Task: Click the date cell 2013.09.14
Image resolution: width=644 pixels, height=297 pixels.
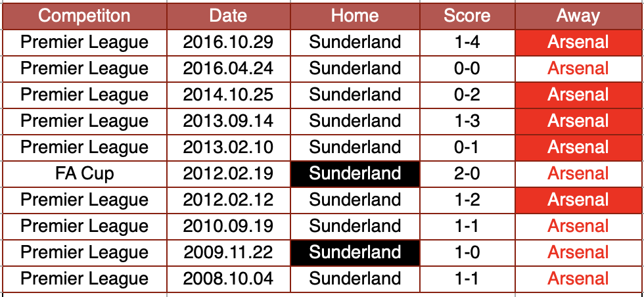Action: 227,121
